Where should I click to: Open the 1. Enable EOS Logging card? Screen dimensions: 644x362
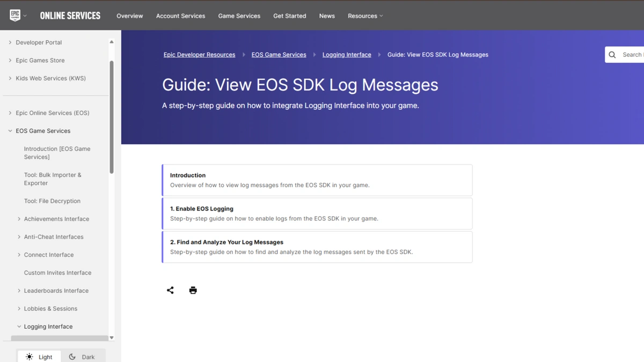(317, 213)
